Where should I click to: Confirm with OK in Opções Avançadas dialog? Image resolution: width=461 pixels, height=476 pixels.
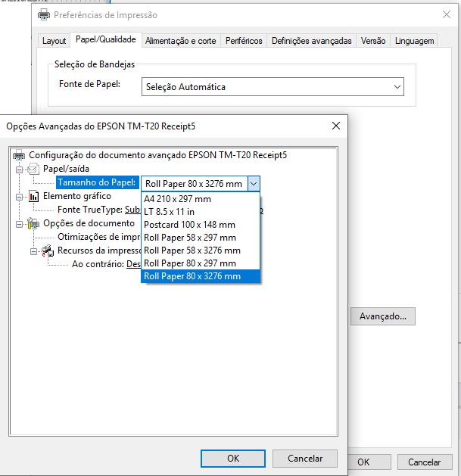tap(233, 459)
